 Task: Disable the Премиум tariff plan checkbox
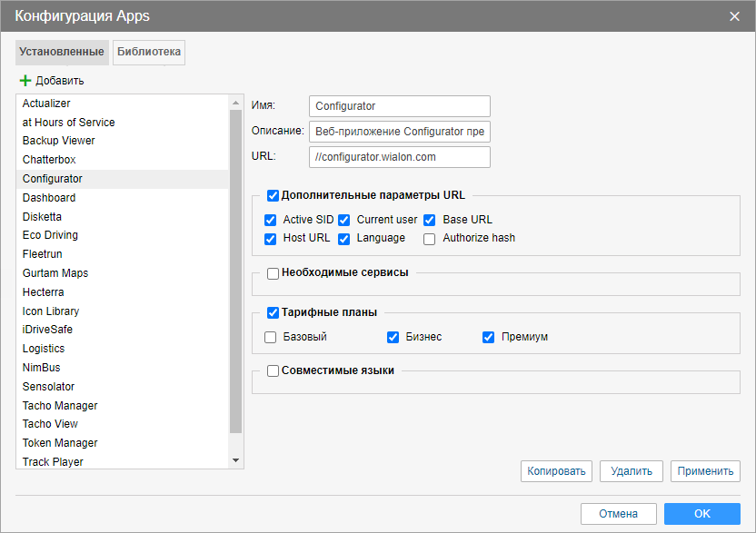(489, 337)
